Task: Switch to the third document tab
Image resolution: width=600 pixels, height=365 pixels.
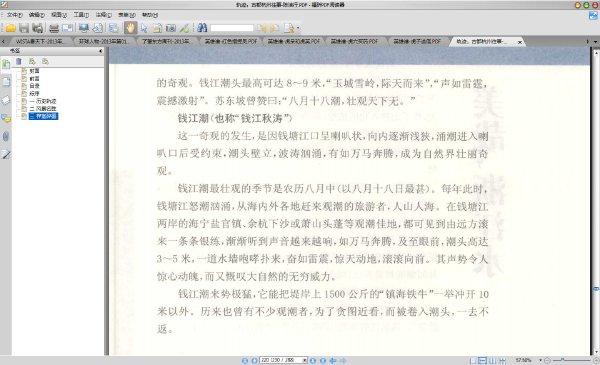Action: [x=165, y=41]
